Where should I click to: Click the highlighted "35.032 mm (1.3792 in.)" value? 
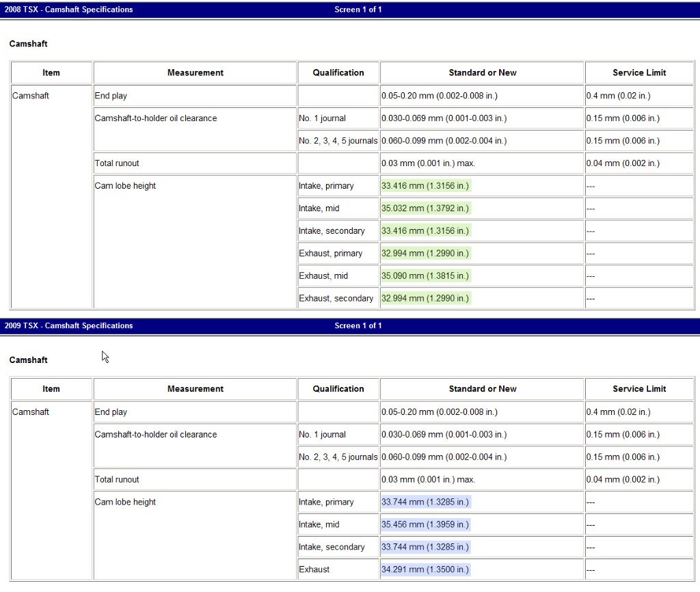(x=425, y=208)
